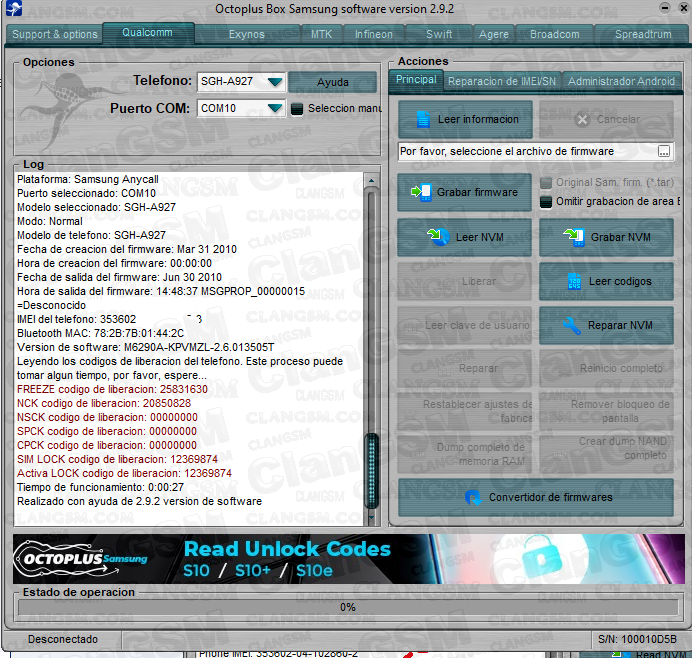This screenshot has width=692, height=658.
Task: Click Restablecer ajustes de fabrica button
Action: pos(464,411)
